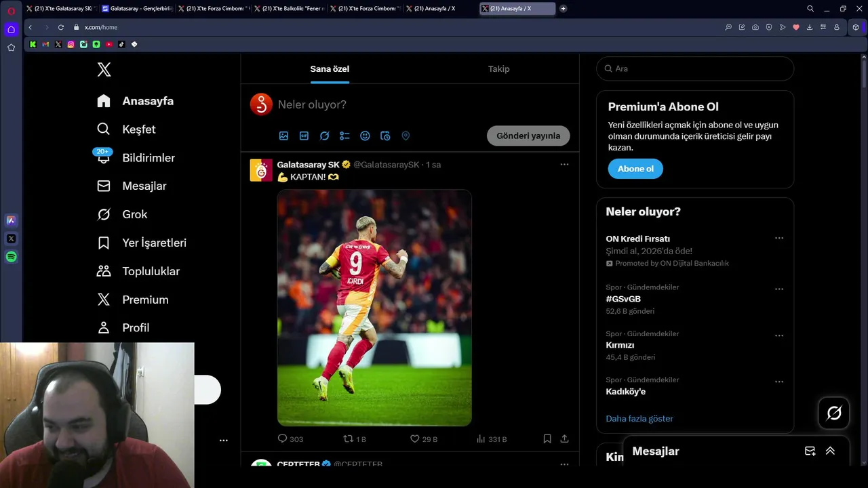Viewport: 868px width, 488px height.
Task: Compose new message in Mesajlar drawer
Action: [810, 451]
